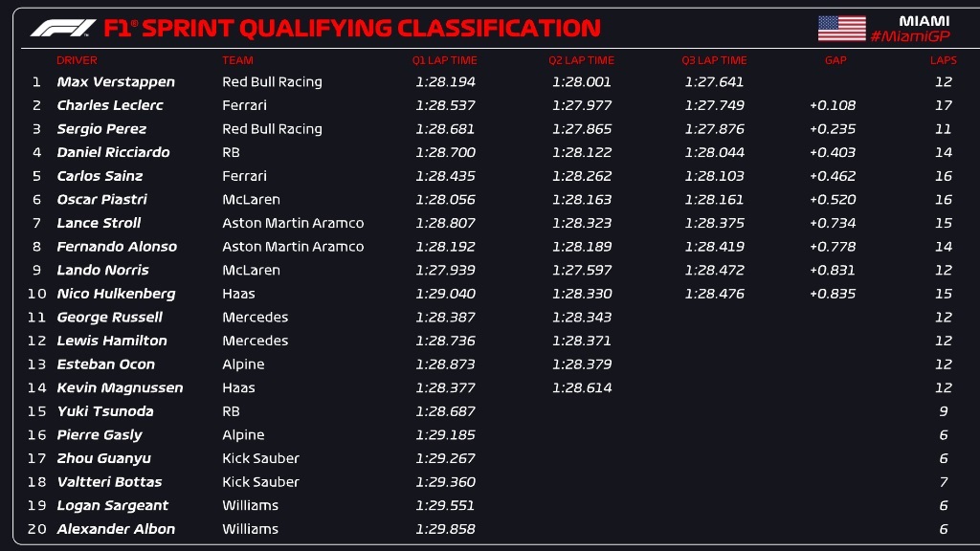This screenshot has width=980, height=551.
Task: Select the Alexander Albon driver name
Action: coord(116,529)
